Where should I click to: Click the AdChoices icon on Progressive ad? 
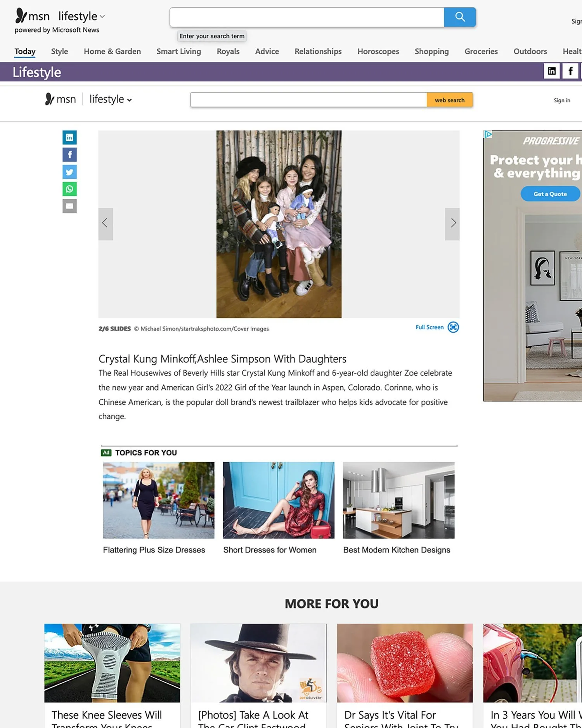[488, 134]
